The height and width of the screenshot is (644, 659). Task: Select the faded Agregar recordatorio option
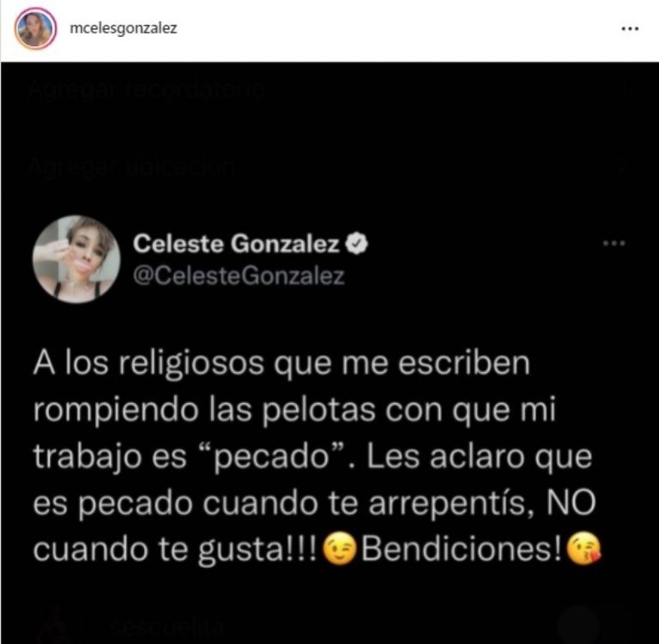click(x=147, y=89)
